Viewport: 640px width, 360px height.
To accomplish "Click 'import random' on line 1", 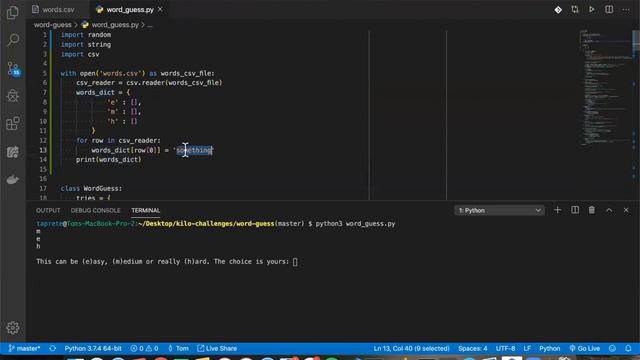I will coord(86,35).
